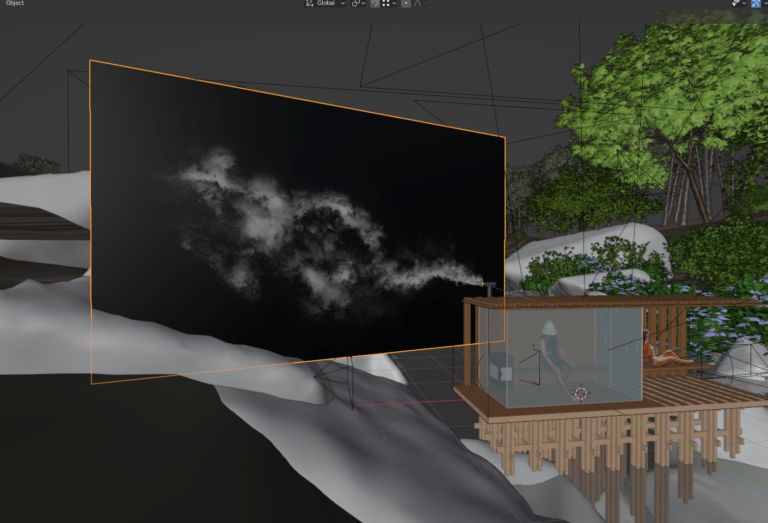Click the red-white 3D cursor
Screen dimensions: 768x523
tap(581, 393)
